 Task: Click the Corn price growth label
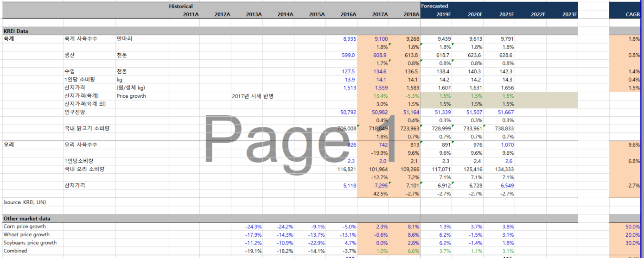(x=25, y=227)
